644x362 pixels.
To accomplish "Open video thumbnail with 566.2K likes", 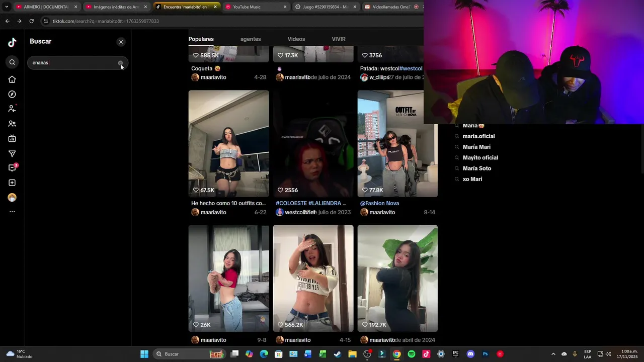I will [x=313, y=279].
